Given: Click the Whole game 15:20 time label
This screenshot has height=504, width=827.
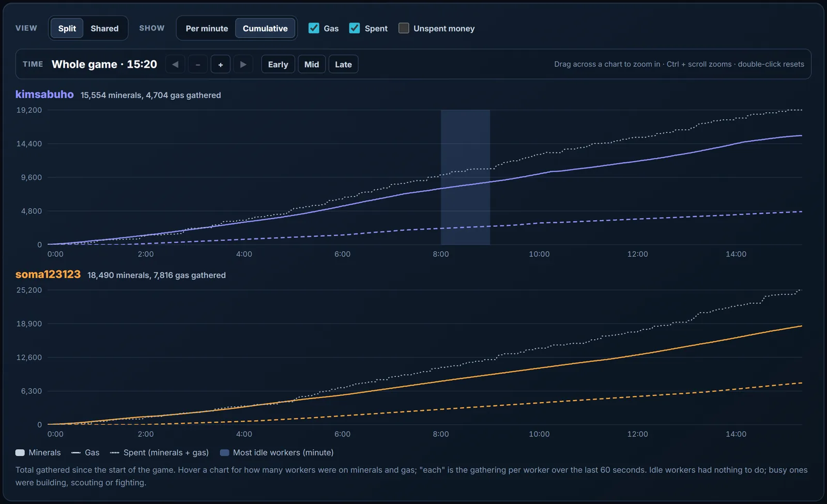Looking at the screenshot, I should click(104, 64).
